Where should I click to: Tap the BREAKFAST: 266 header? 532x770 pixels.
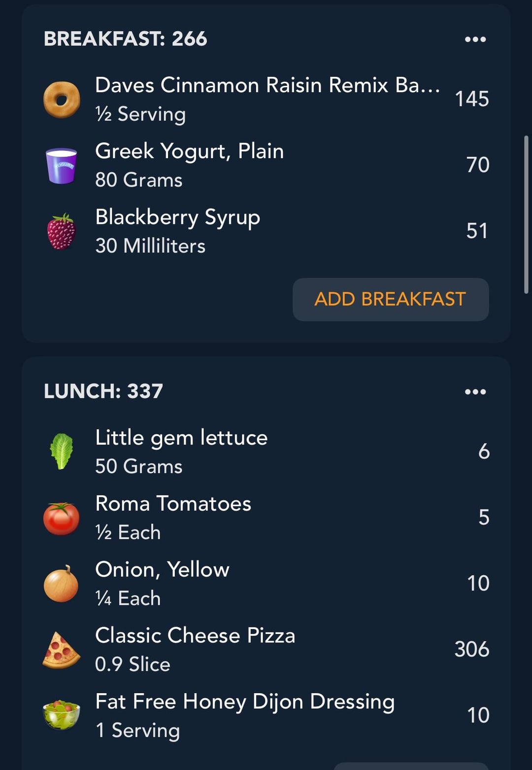coord(126,39)
